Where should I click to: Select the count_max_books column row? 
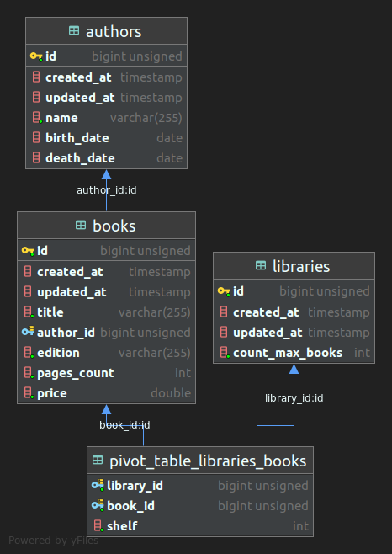coord(294,353)
